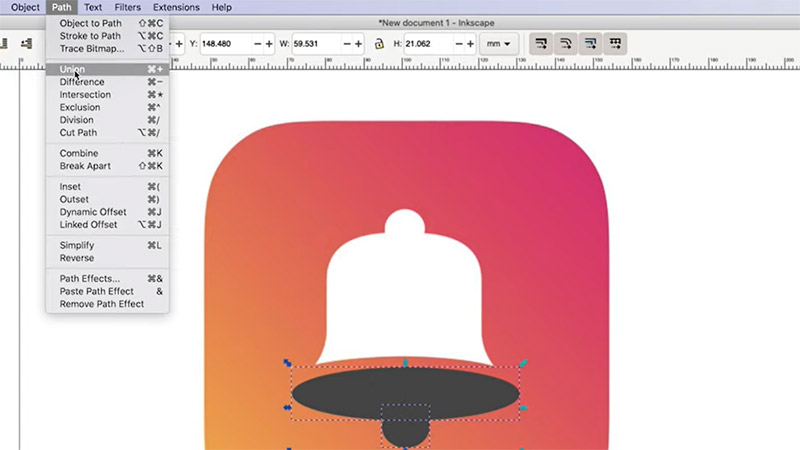Choose Dynamic Offset

[107, 212]
